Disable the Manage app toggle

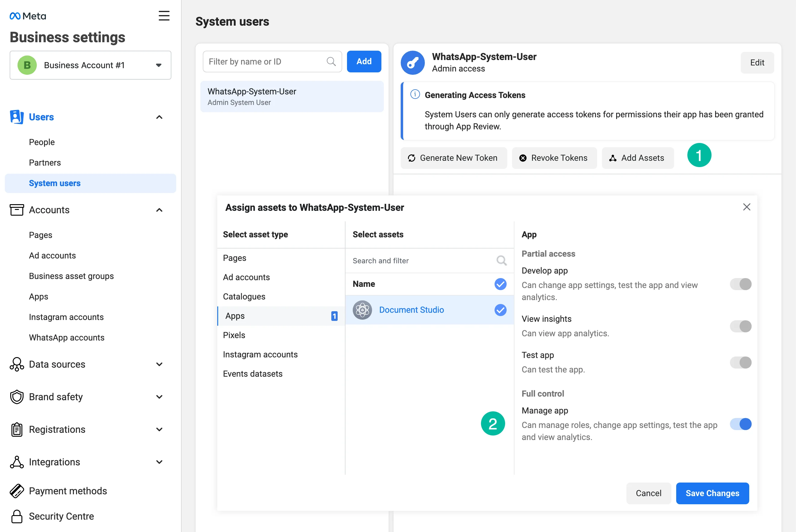pos(741,424)
